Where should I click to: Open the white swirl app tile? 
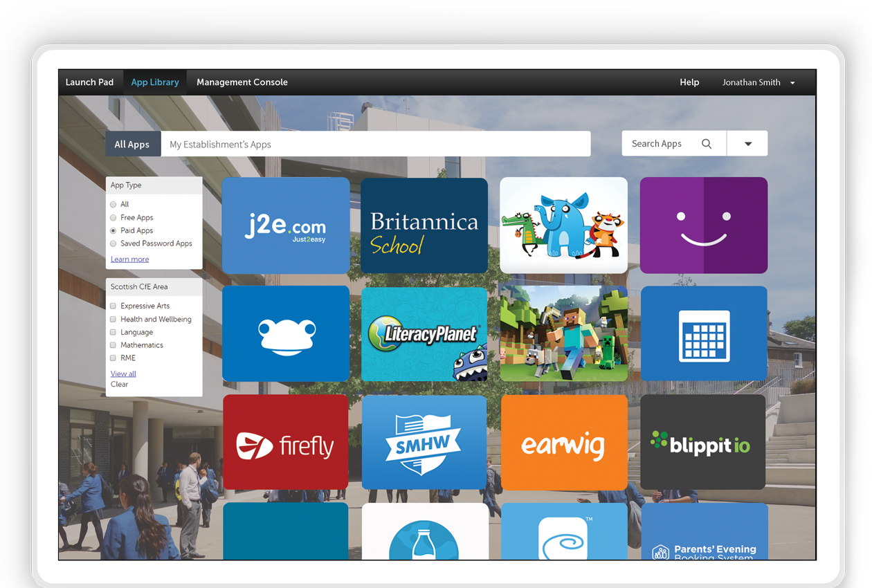click(564, 531)
